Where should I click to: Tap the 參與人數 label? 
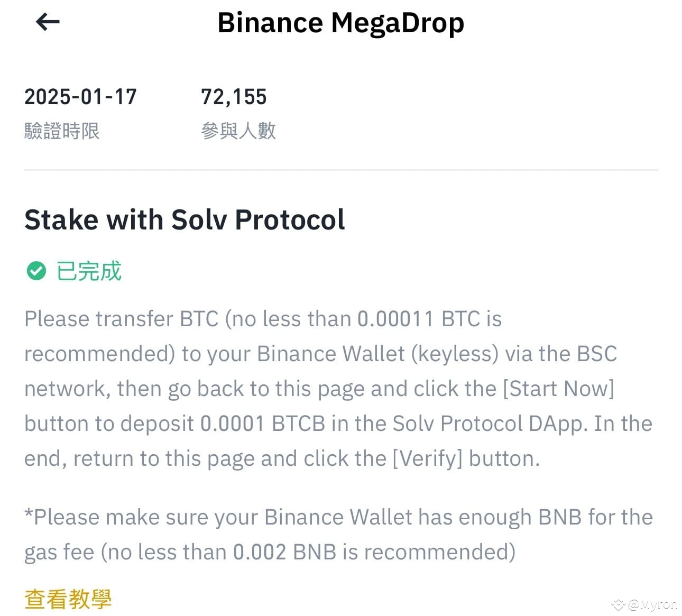(x=238, y=131)
